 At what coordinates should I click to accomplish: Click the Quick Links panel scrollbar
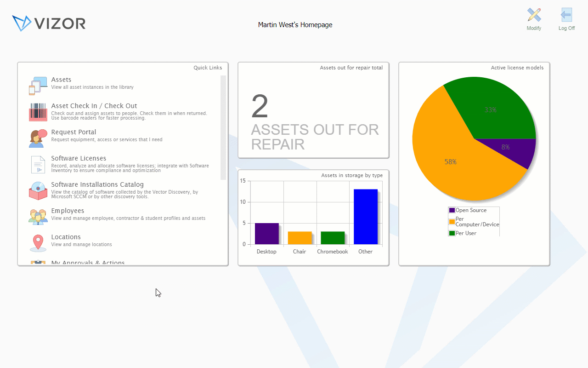point(223,127)
